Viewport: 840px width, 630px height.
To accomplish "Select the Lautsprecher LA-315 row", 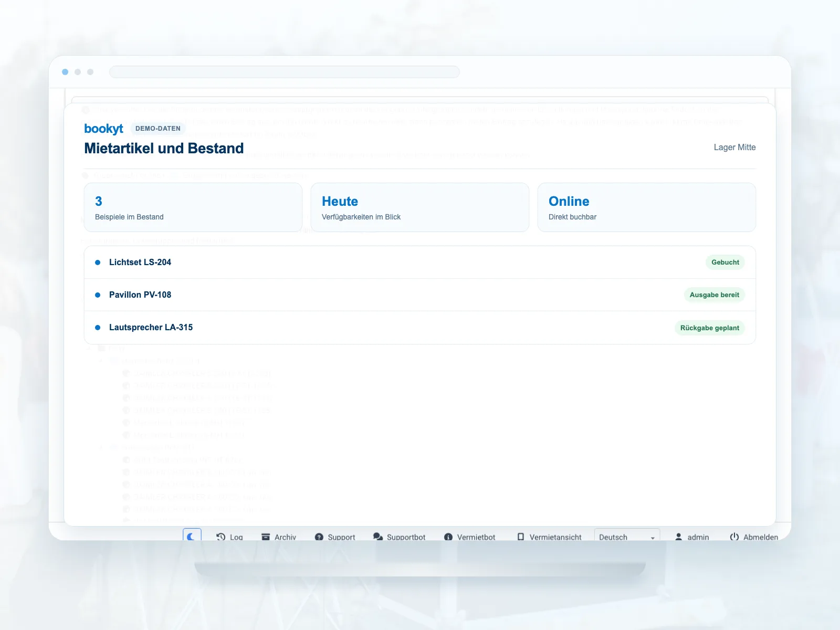I will coord(420,328).
